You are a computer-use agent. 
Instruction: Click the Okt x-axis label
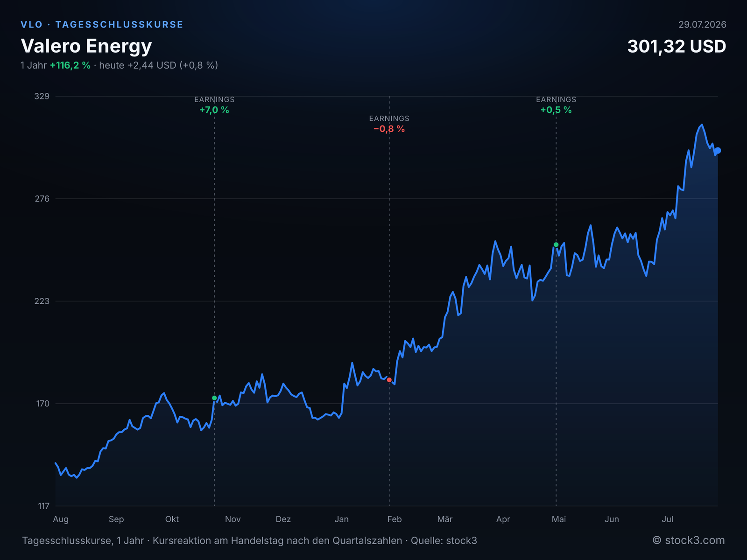[x=172, y=519]
